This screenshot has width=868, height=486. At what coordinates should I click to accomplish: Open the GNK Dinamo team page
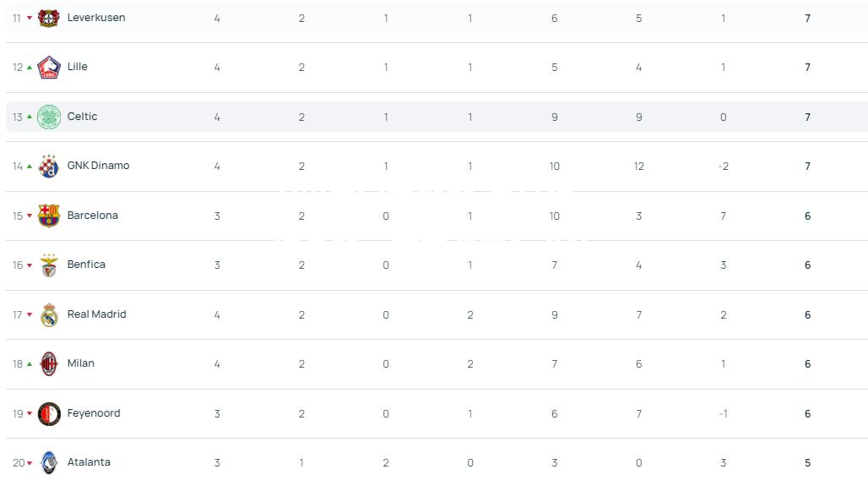tap(98, 166)
